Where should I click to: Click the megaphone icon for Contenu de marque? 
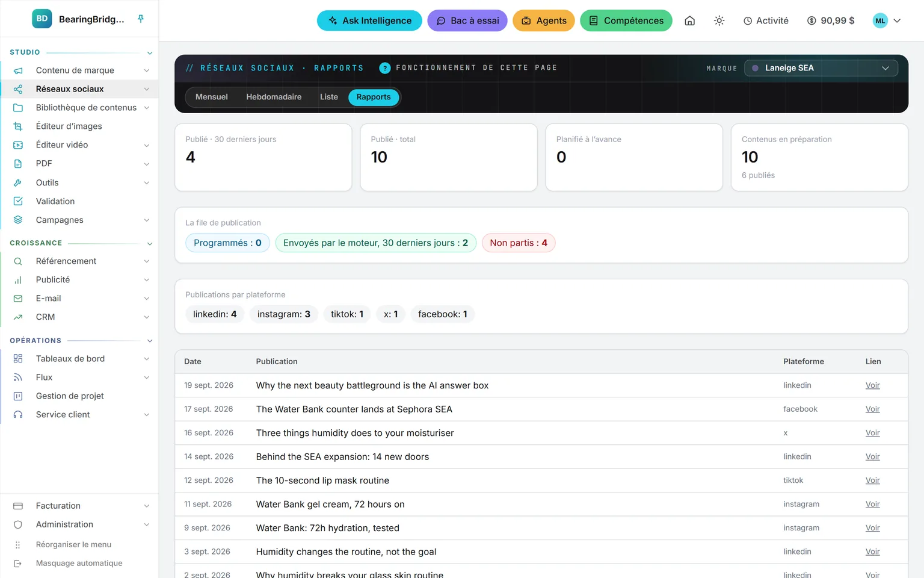[18, 70]
